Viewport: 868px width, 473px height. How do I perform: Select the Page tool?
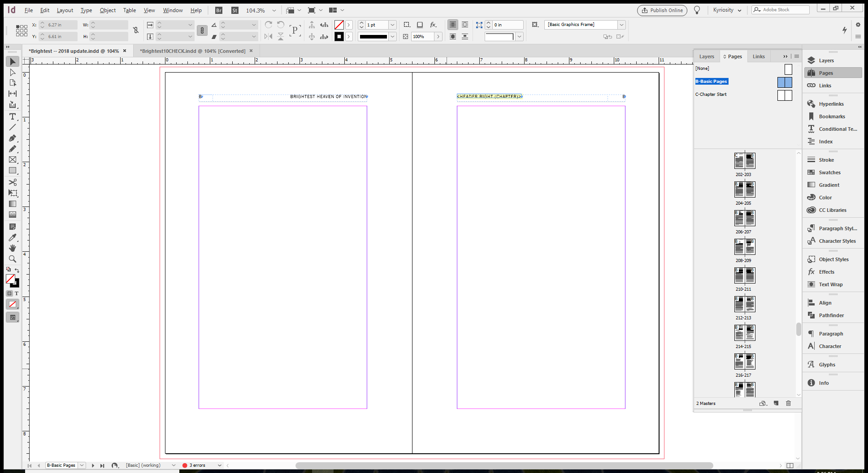[13, 83]
